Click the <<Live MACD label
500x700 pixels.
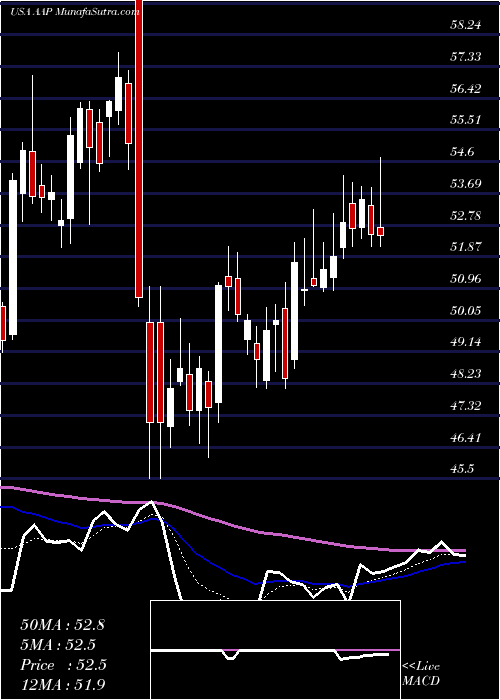point(421,674)
